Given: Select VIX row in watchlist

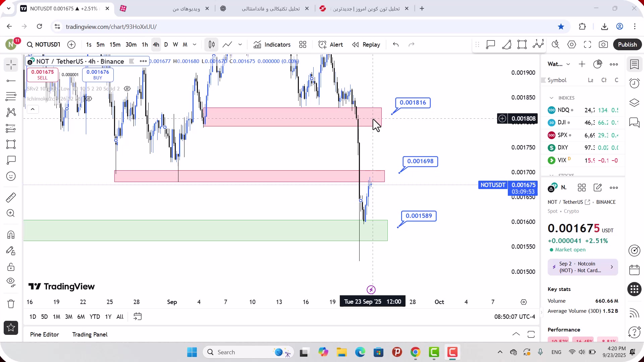Looking at the screenshot, I should tap(583, 160).
